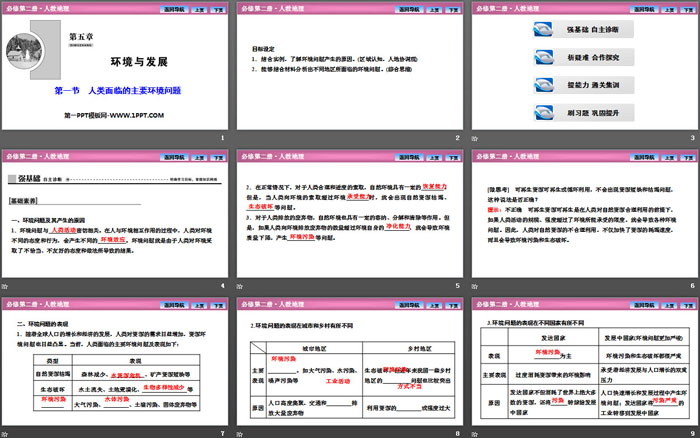Image resolution: width=700 pixels, height=438 pixels.
Task: Open the 提能力 通关集训 menu item on slide 3
Action: (x=583, y=85)
